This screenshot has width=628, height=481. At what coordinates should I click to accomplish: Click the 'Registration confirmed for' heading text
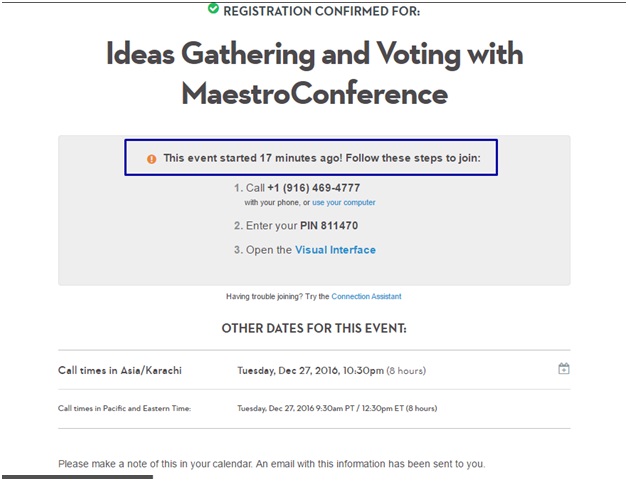click(322, 11)
